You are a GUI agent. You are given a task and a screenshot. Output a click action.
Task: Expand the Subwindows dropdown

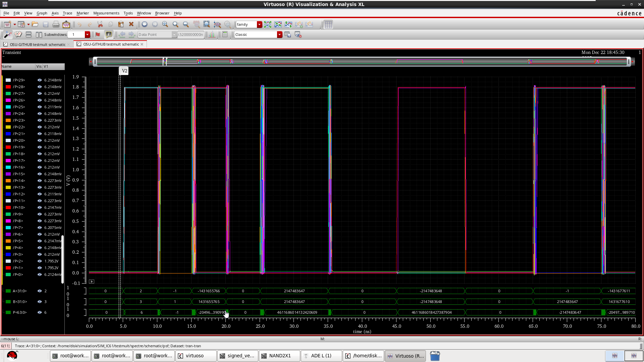click(x=88, y=34)
